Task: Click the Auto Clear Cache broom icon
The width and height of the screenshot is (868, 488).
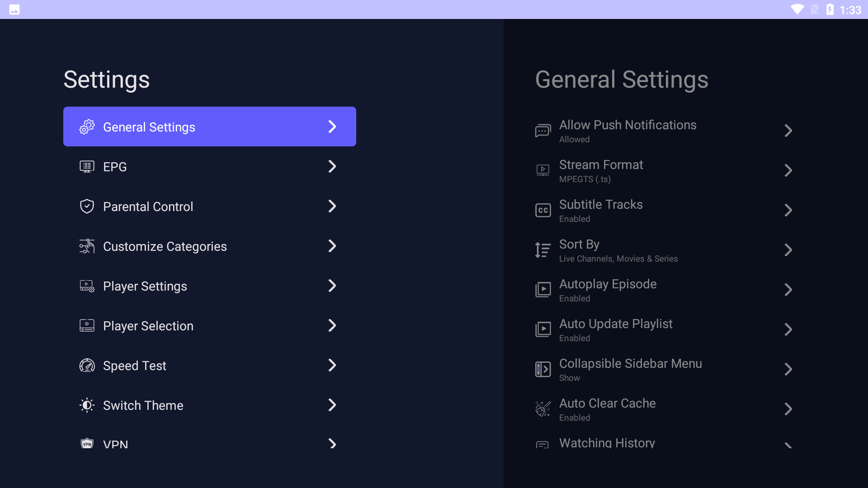Action: [543, 409]
